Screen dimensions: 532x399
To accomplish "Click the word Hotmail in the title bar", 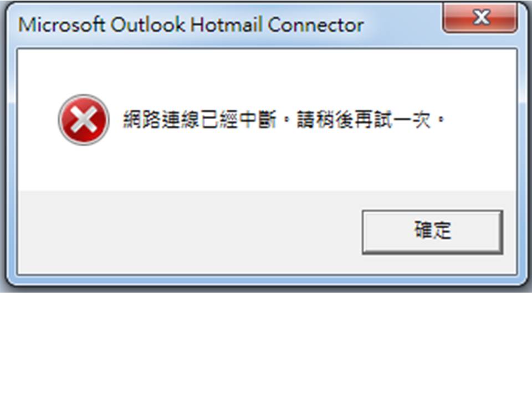I will 226,24.
